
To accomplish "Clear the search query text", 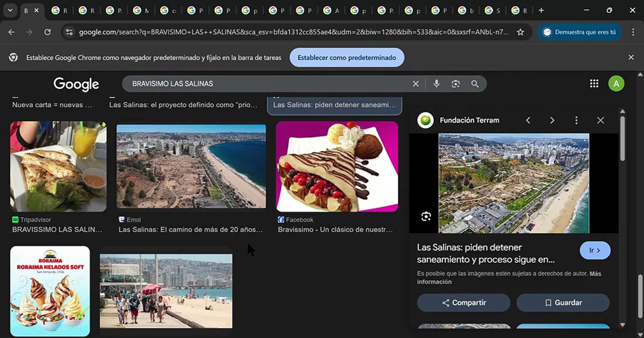I will (416, 84).
